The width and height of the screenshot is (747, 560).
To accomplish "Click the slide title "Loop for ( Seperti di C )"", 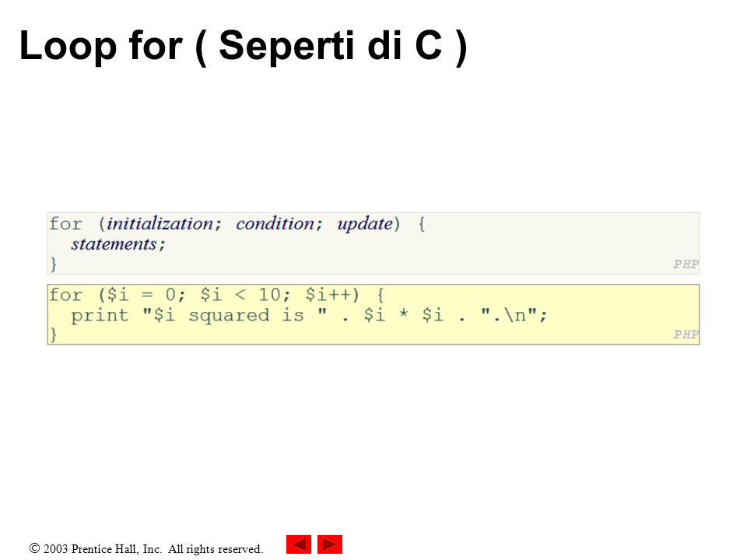I will [243, 46].
